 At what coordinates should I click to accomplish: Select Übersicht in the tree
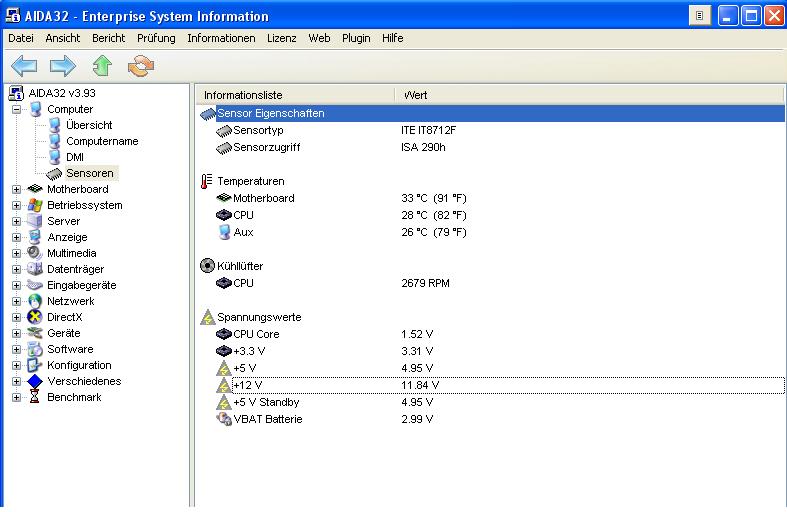[89, 125]
